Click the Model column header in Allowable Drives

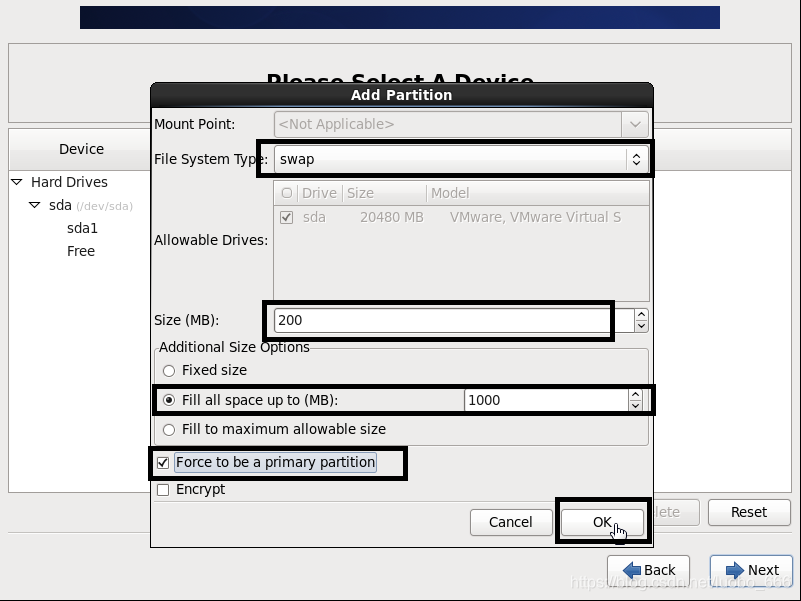[538, 193]
